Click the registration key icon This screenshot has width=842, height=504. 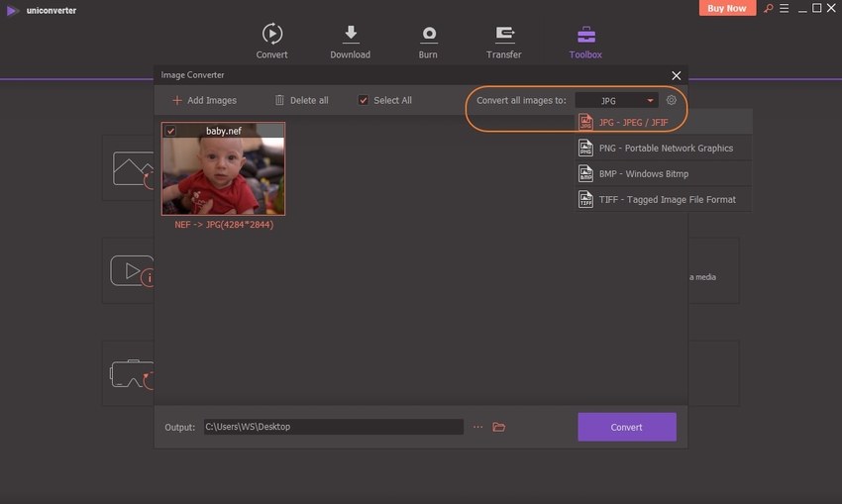[766, 8]
